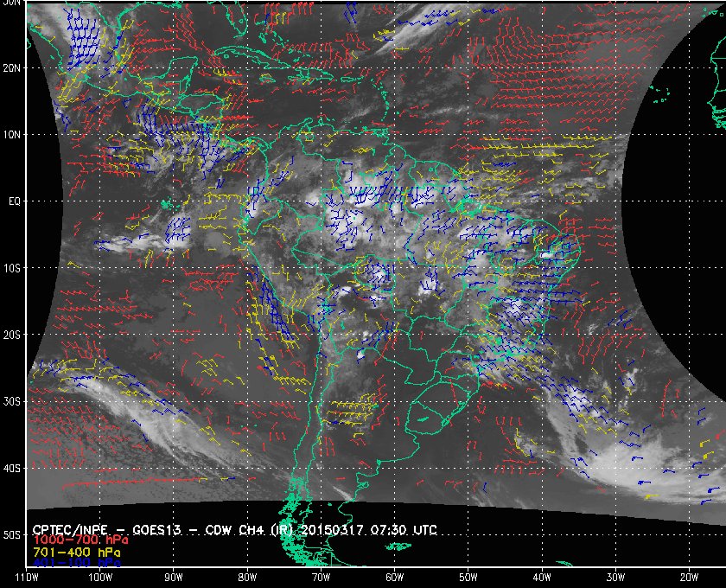Click the 30S latitude label
Screen dimensions: 726x588
(x=12, y=401)
